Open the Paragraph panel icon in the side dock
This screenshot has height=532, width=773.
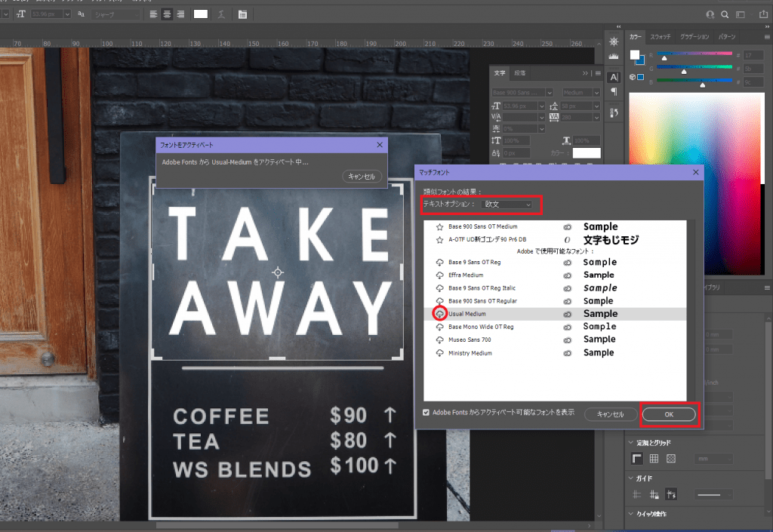614,92
